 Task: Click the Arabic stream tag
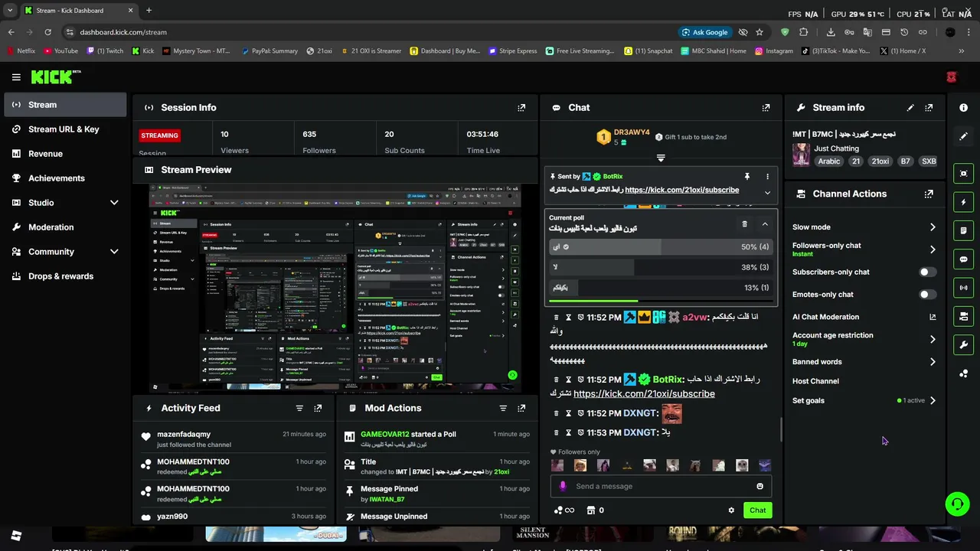(x=829, y=161)
